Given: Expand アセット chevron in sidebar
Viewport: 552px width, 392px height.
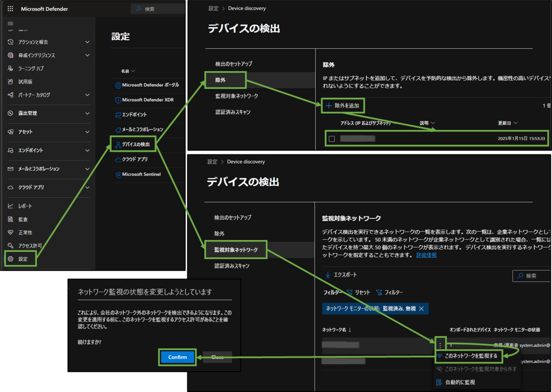Looking at the screenshot, I should (87, 132).
